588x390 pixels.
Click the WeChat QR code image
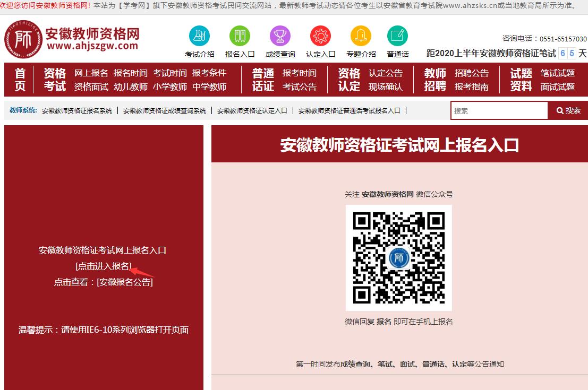tap(398, 258)
